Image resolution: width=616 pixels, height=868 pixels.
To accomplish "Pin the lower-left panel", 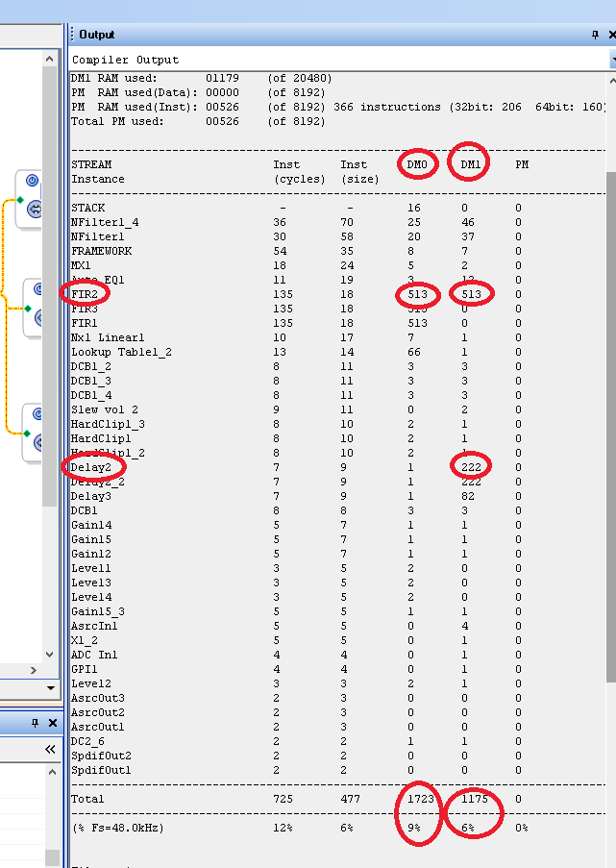I will [x=36, y=723].
